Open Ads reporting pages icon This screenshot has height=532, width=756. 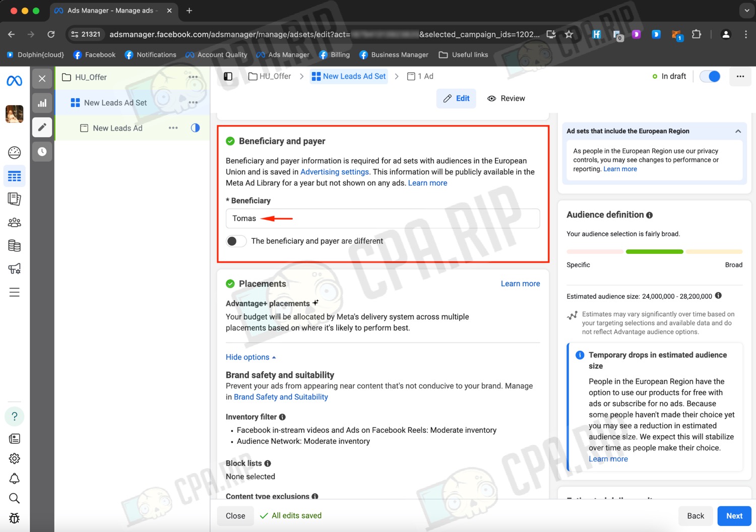(14, 199)
